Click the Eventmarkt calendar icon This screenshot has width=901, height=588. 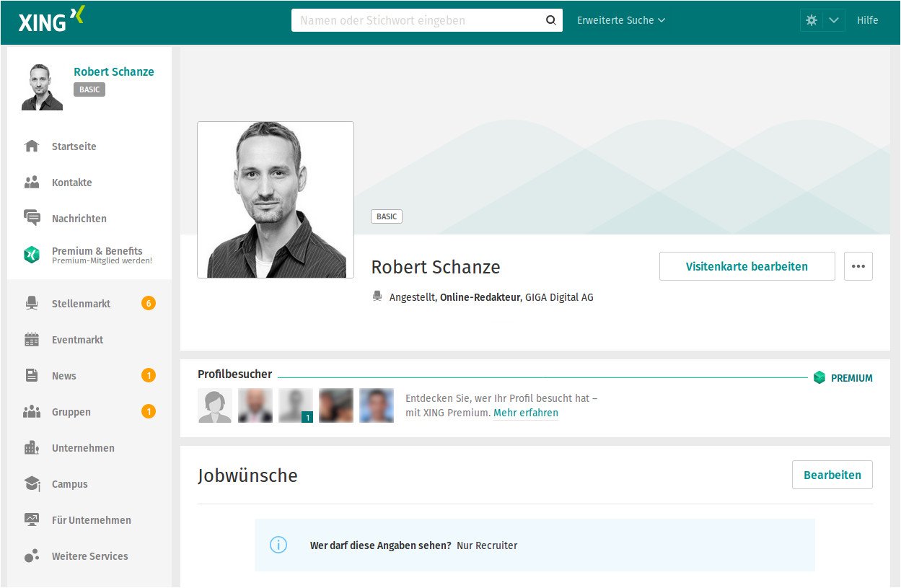tap(32, 340)
